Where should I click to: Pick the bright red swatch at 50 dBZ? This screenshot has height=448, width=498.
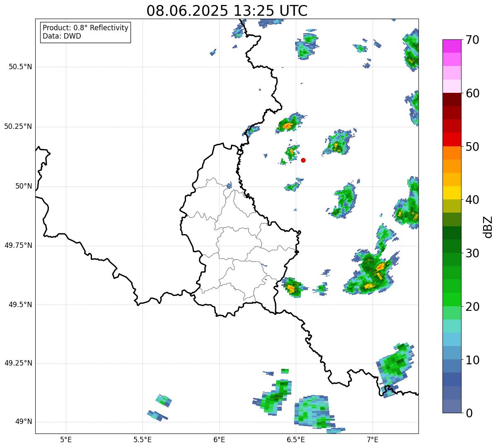pos(452,139)
